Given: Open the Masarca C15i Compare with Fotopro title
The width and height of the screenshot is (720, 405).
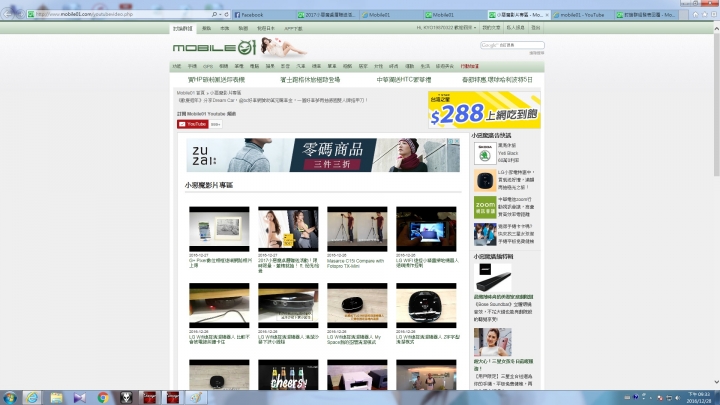Looking at the screenshot, I should [x=355, y=264].
